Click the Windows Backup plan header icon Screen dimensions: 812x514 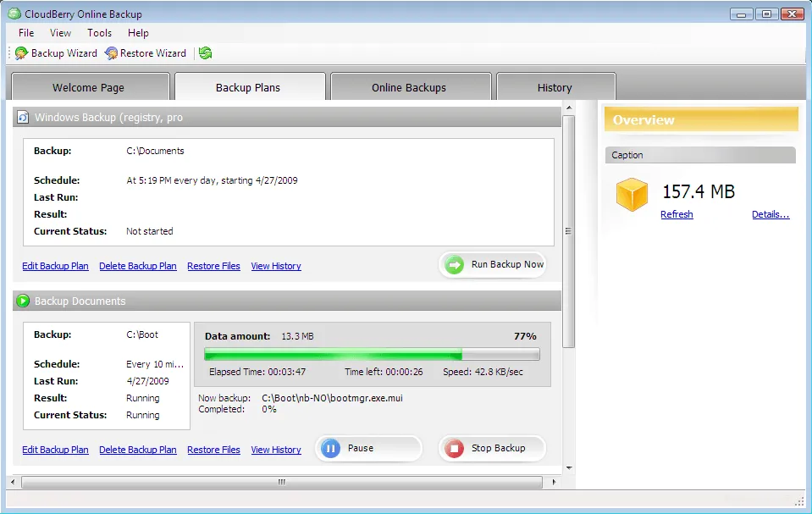point(22,117)
